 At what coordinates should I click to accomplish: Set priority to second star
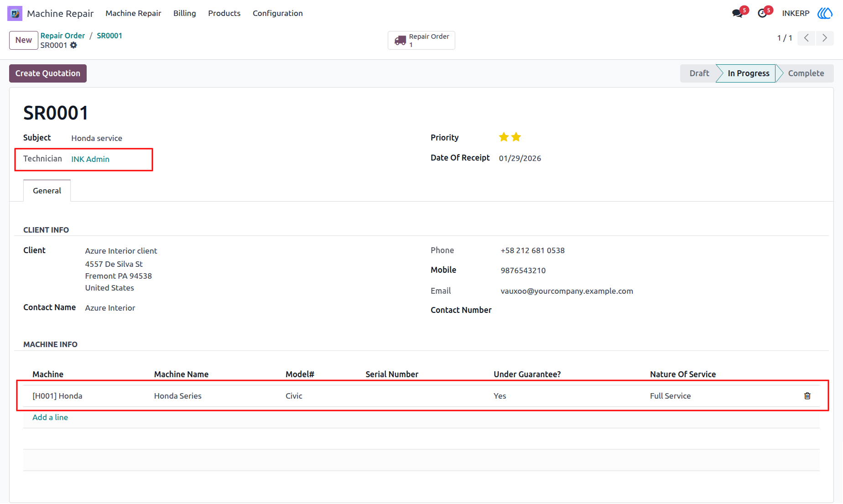516,137
